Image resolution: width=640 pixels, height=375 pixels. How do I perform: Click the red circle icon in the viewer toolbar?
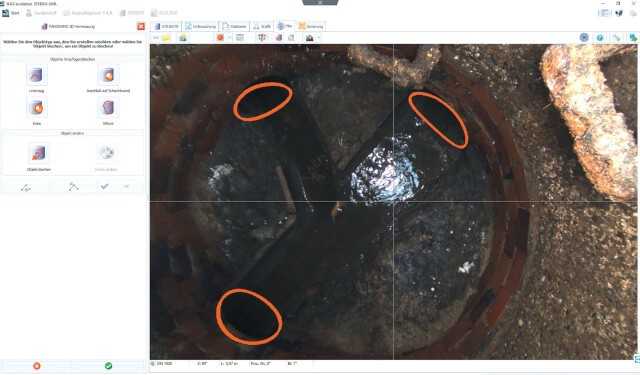point(220,38)
